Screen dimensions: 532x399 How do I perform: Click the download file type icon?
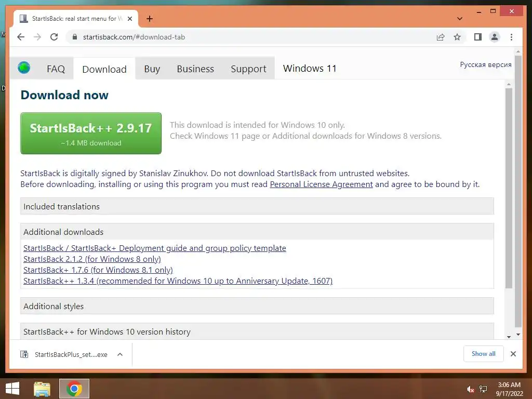(24, 354)
